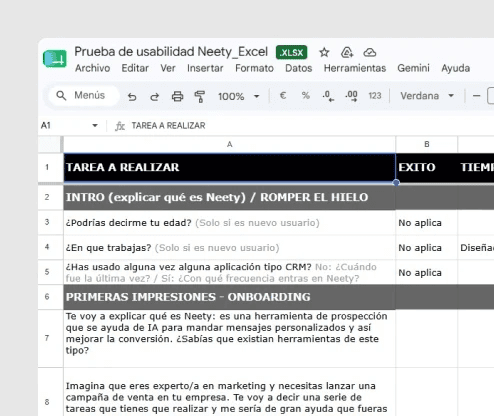Open the Ver menu
This screenshot has height=416, width=494.
pyautogui.click(x=168, y=68)
